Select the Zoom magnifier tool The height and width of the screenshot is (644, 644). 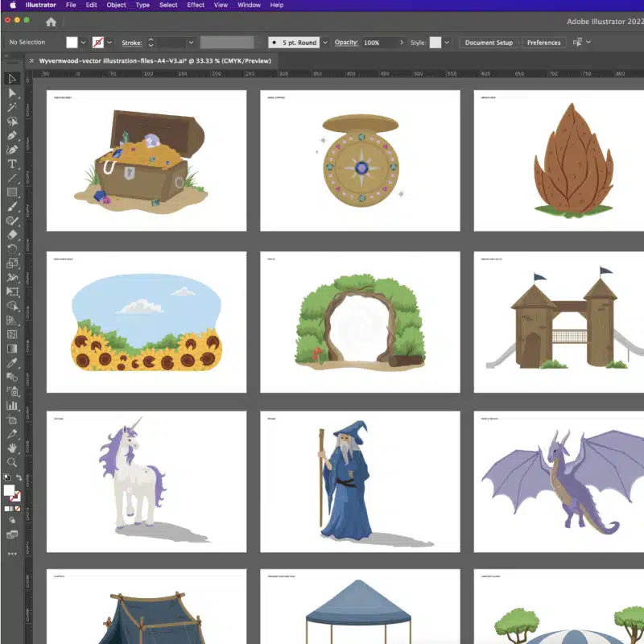click(12, 462)
